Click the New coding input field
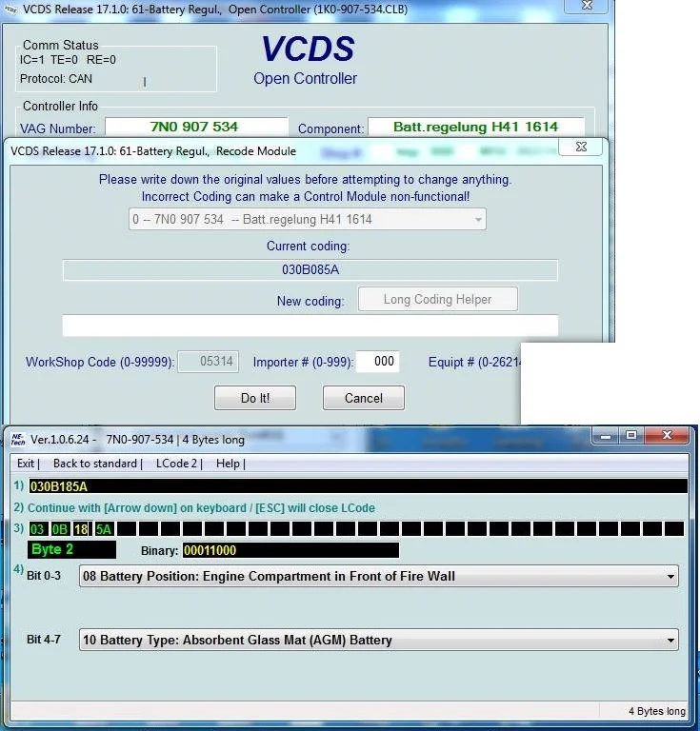Viewport: 700px width, 731px height. point(310,325)
